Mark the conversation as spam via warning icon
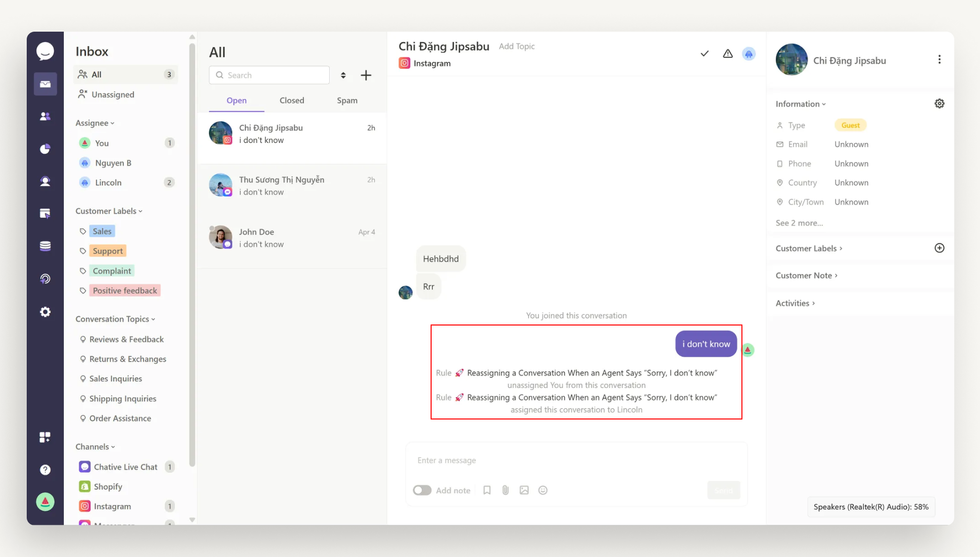Viewport: 980px width, 557px height. tap(728, 53)
